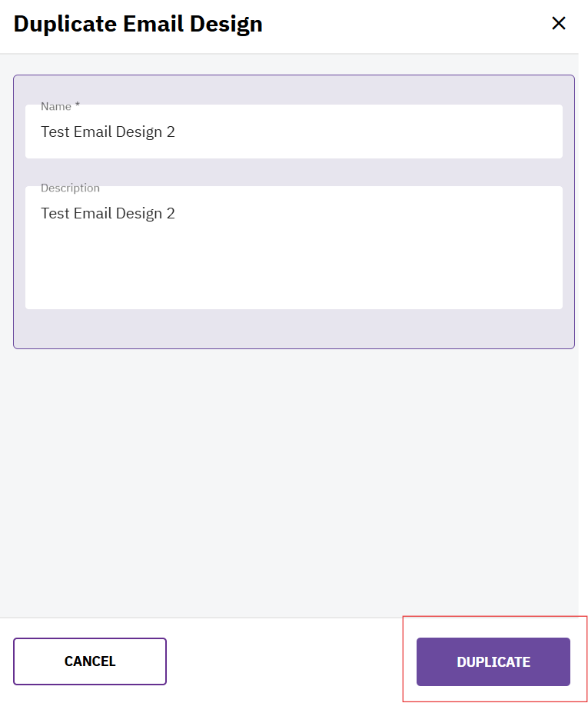
Task: Click the Name input field
Action: coord(294,132)
